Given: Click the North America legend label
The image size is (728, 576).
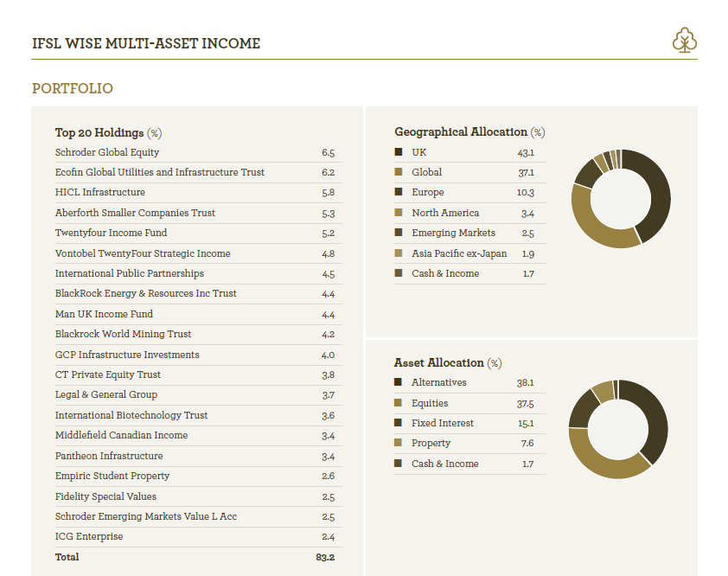Looking at the screenshot, I should click(445, 213).
